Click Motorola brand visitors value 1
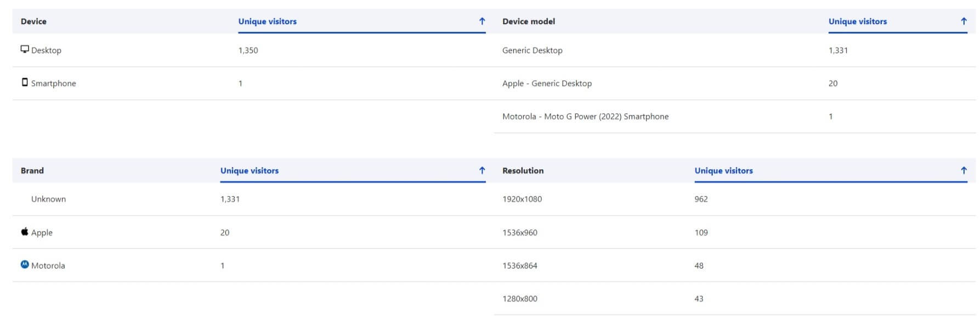Image resolution: width=980 pixels, height=316 pixels. (222, 266)
